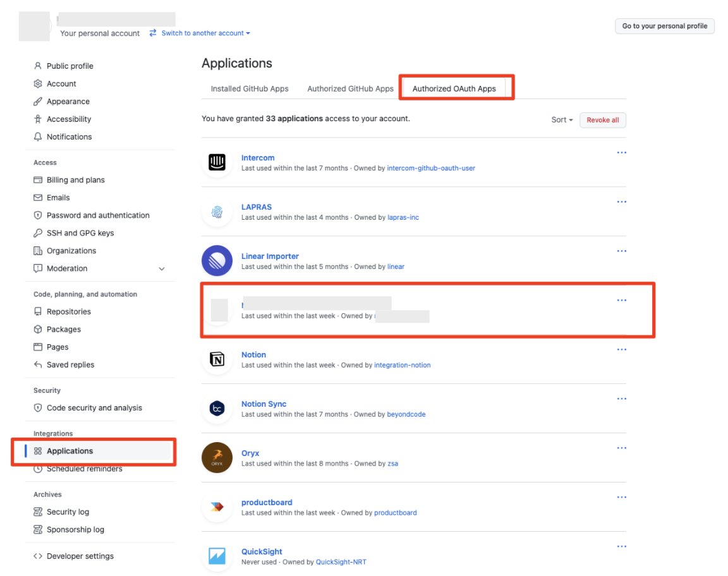
Task: Click the Appearance paintbrush icon
Action: click(x=38, y=101)
